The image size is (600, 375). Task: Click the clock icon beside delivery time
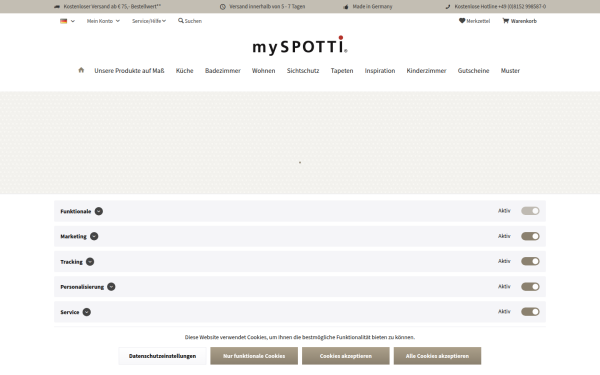pos(223,7)
